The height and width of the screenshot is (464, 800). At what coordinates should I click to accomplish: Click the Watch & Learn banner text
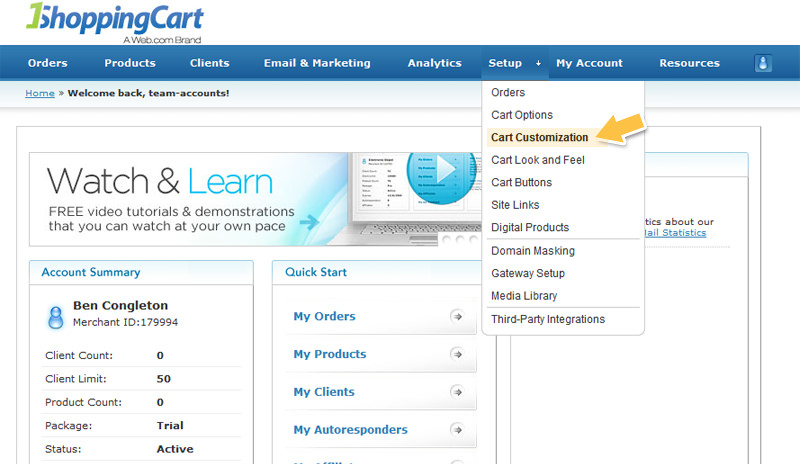click(x=160, y=181)
